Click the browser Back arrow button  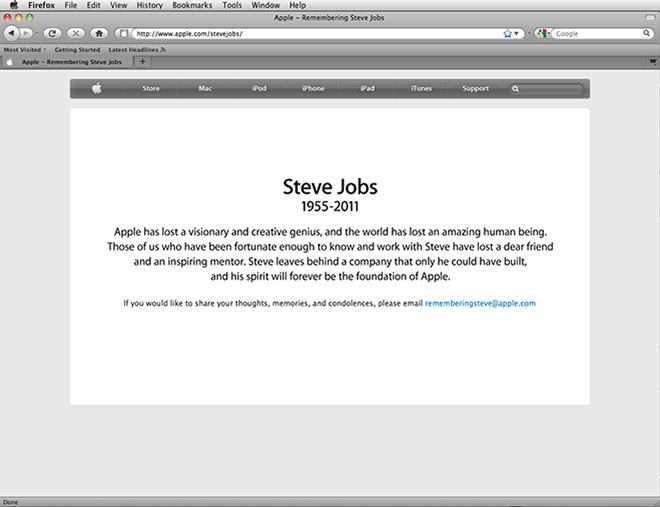11,33
